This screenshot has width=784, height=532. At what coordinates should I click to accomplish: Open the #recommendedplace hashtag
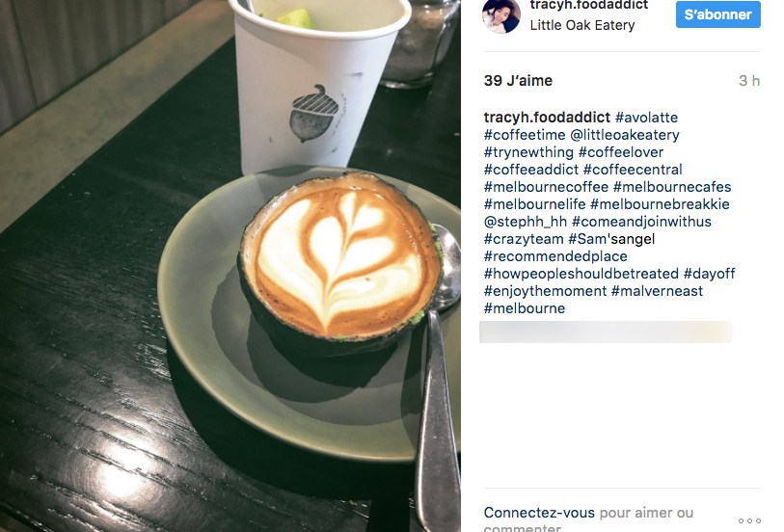coord(555,256)
